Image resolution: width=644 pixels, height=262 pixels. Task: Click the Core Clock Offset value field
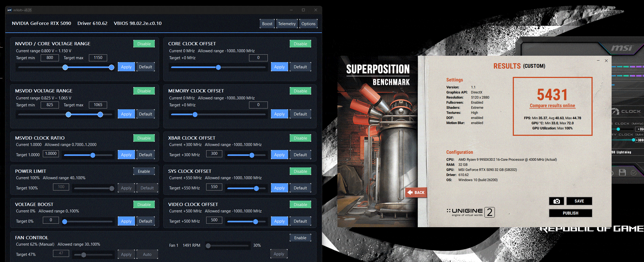coord(258,58)
